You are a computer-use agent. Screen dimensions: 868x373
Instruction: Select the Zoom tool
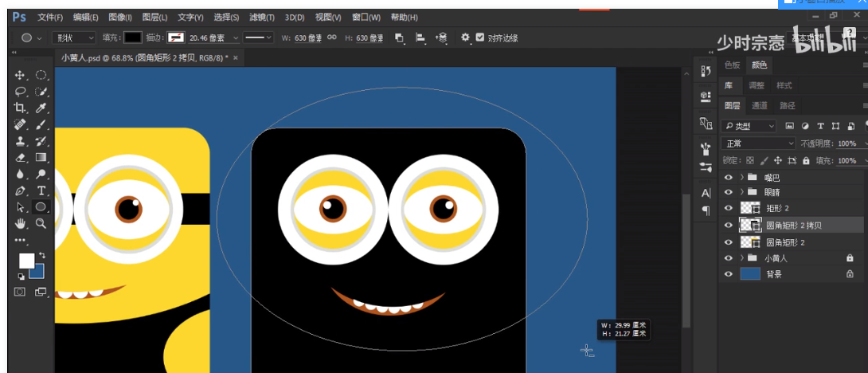[x=41, y=224]
